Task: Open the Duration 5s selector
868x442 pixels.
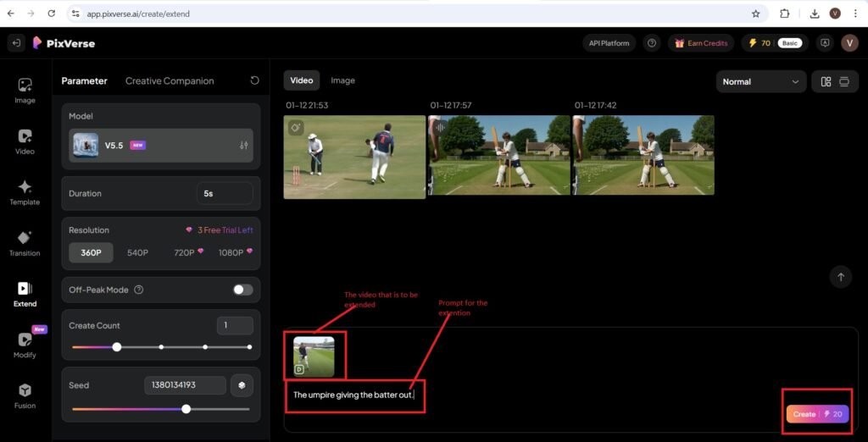Action: click(225, 194)
